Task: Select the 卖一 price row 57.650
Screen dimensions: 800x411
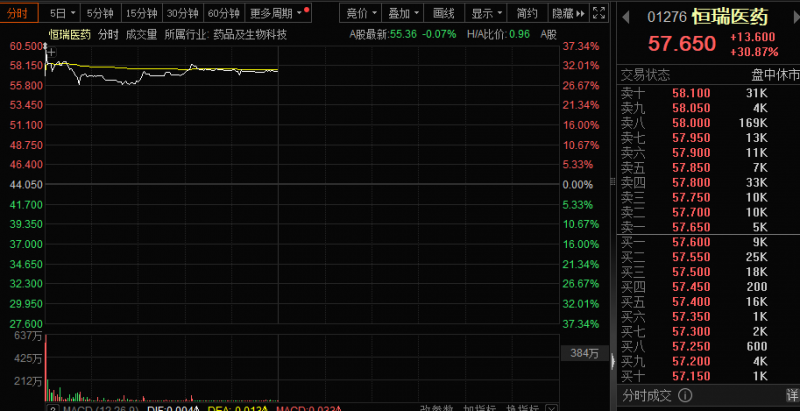Action: [x=708, y=226]
